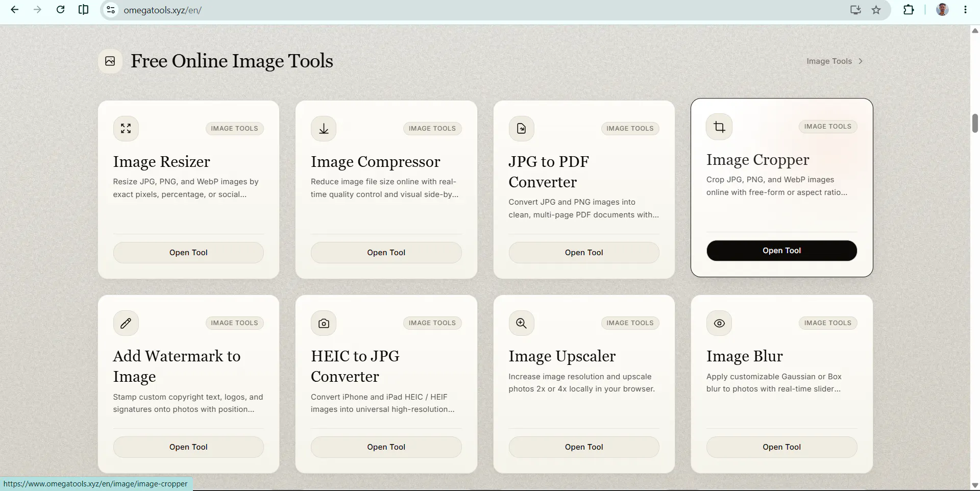The width and height of the screenshot is (980, 491).
Task: Click the Add Watermark to Image title
Action: 177,366
